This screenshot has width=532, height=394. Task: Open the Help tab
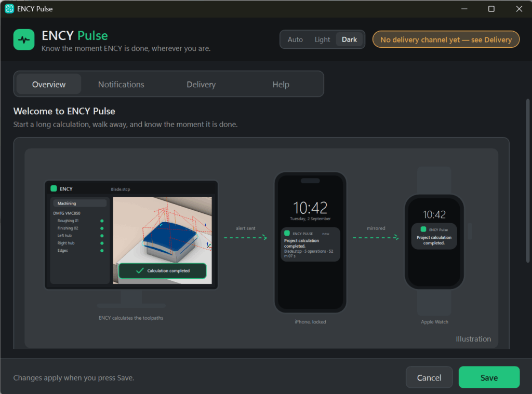pyautogui.click(x=281, y=84)
